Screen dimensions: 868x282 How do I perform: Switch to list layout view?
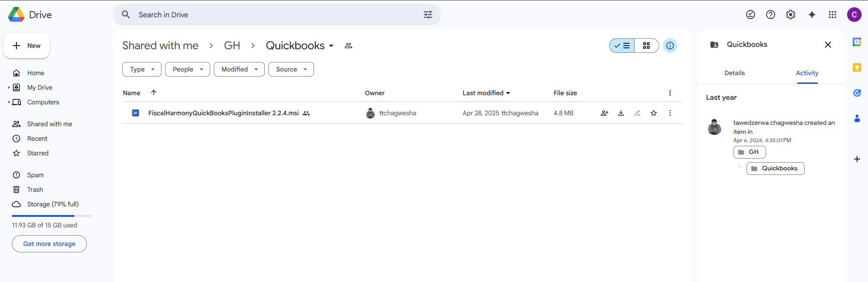pos(622,46)
